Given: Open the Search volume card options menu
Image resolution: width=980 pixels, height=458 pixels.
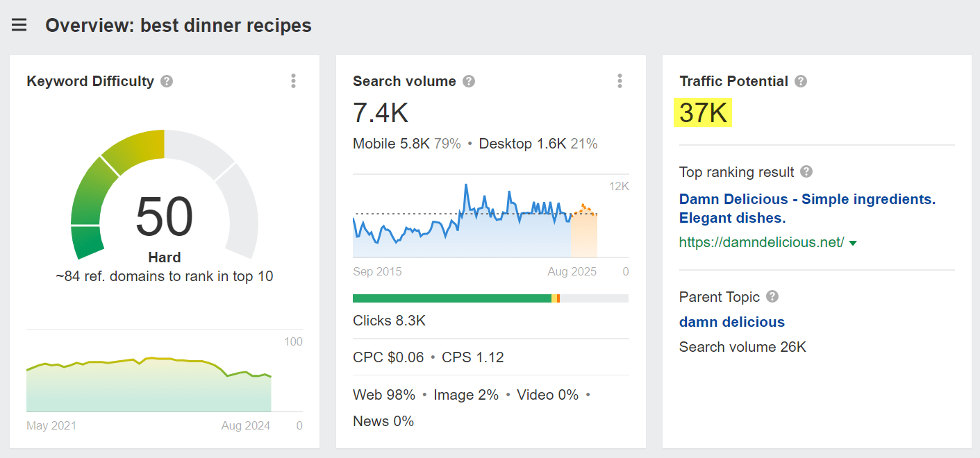Looking at the screenshot, I should (x=620, y=81).
